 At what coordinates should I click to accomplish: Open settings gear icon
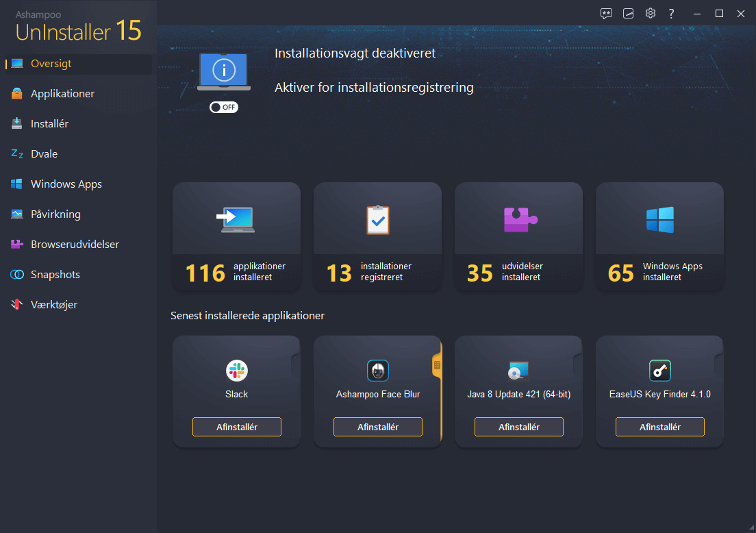650,14
